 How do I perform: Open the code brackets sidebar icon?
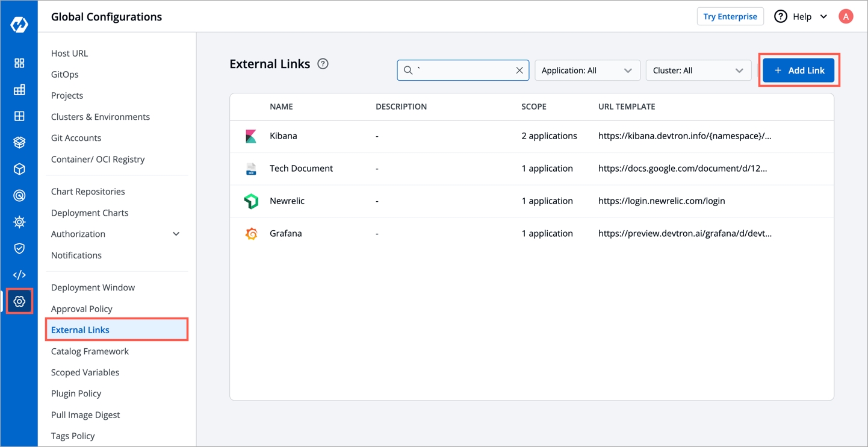19,275
